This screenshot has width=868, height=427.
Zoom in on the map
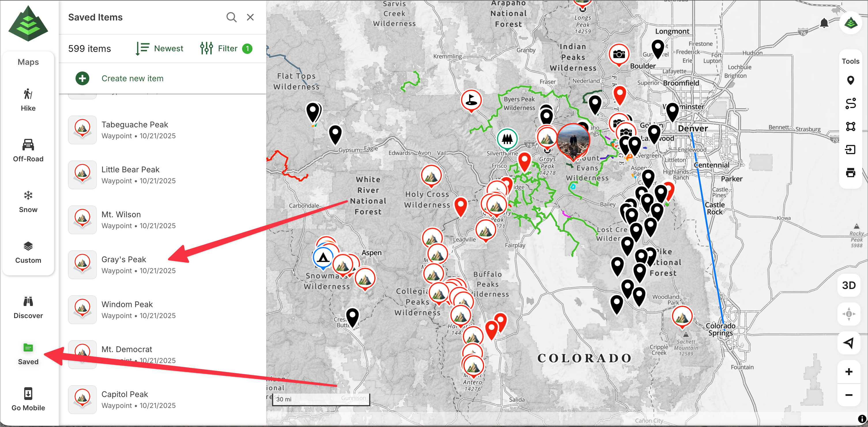click(x=848, y=372)
